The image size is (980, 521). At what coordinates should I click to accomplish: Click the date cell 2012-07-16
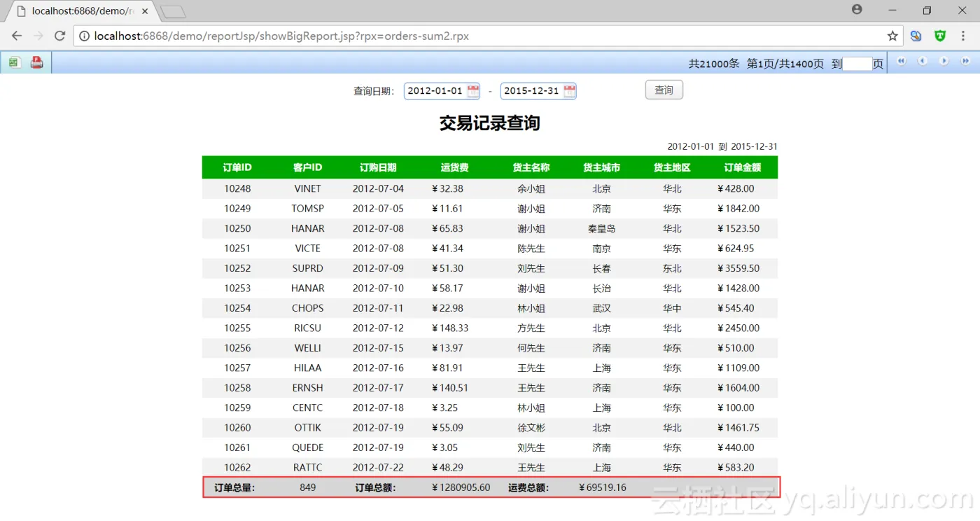(378, 368)
